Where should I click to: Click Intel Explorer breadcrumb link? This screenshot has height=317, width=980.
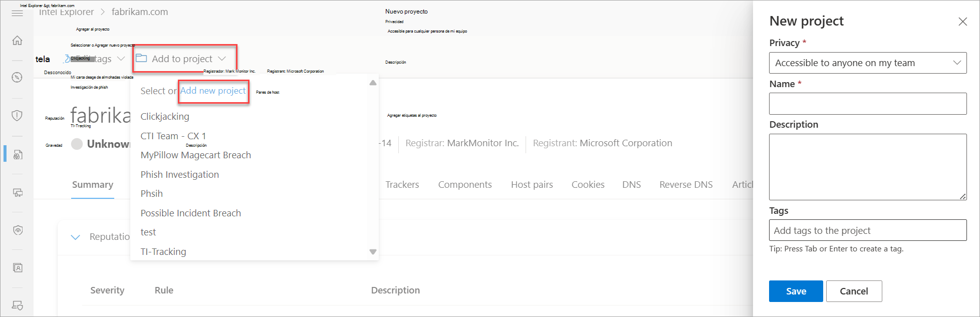click(66, 12)
